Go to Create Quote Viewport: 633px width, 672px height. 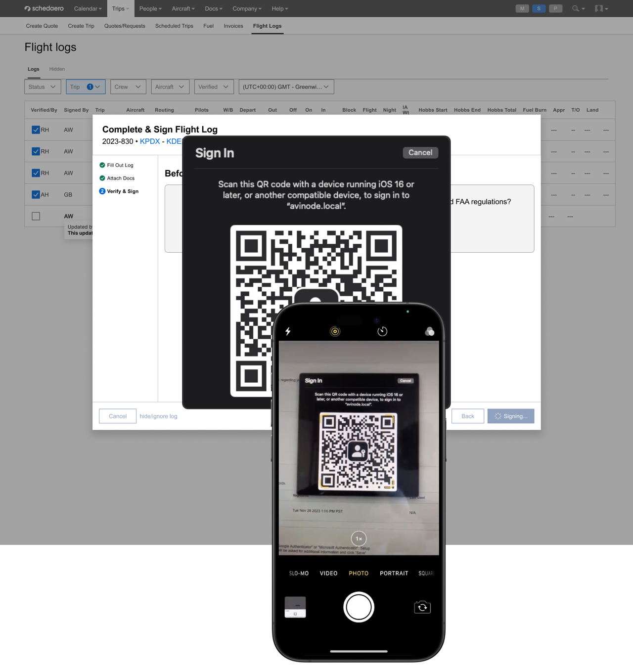coord(42,26)
